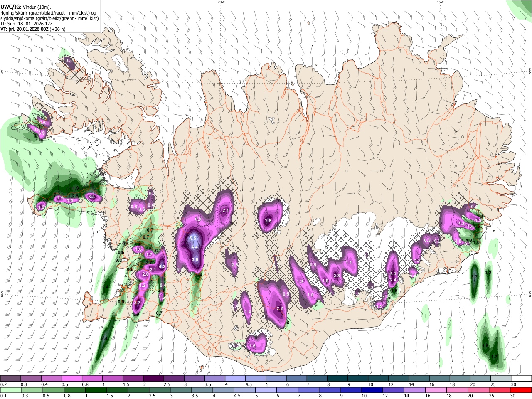Click the '15W' longitude label
Screen dimensions: 532x399
pos(440,2)
